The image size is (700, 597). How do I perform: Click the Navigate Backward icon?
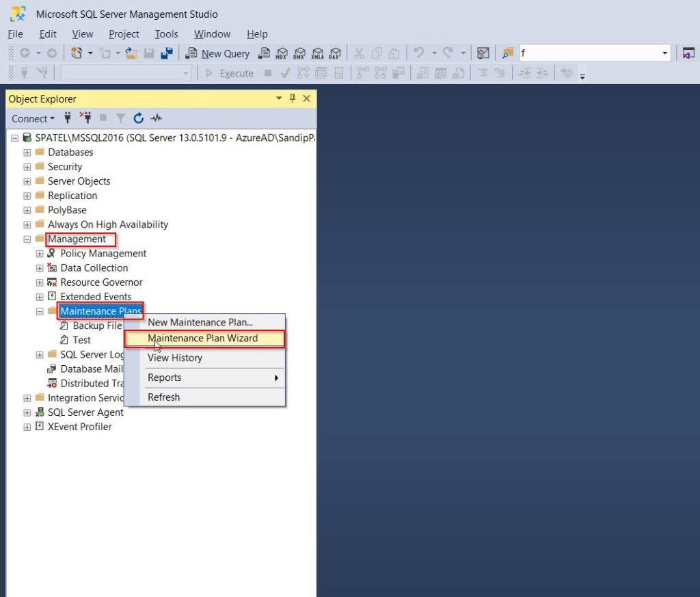click(x=25, y=53)
